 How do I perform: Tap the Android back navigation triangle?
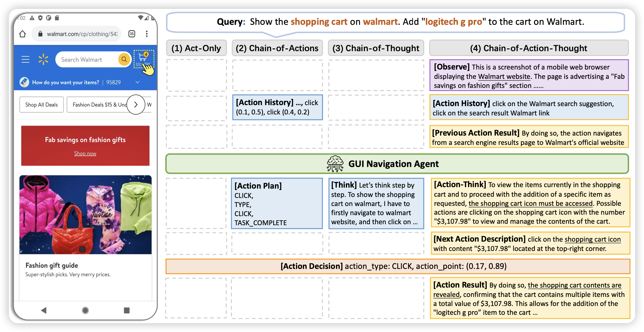coord(44,310)
